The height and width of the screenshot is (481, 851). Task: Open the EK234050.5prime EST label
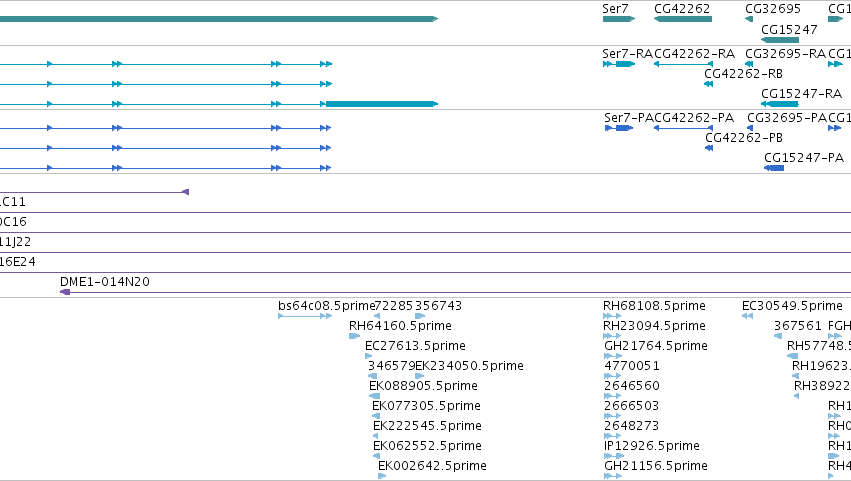(469, 366)
